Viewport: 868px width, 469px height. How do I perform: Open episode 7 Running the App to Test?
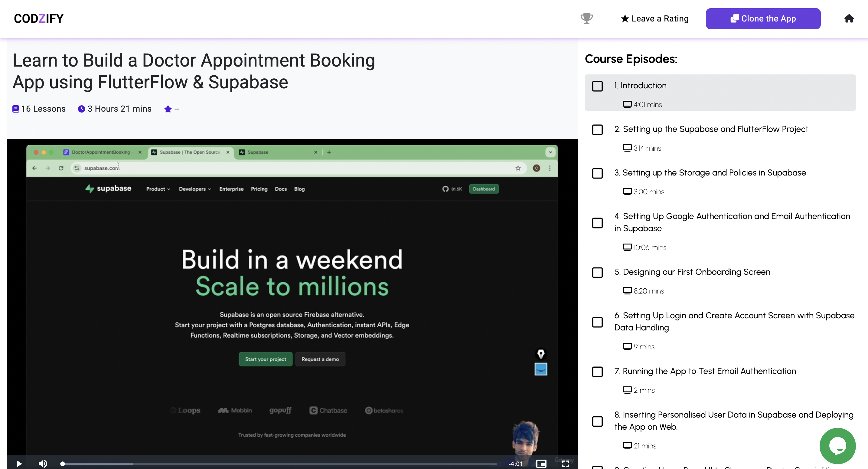(705, 371)
